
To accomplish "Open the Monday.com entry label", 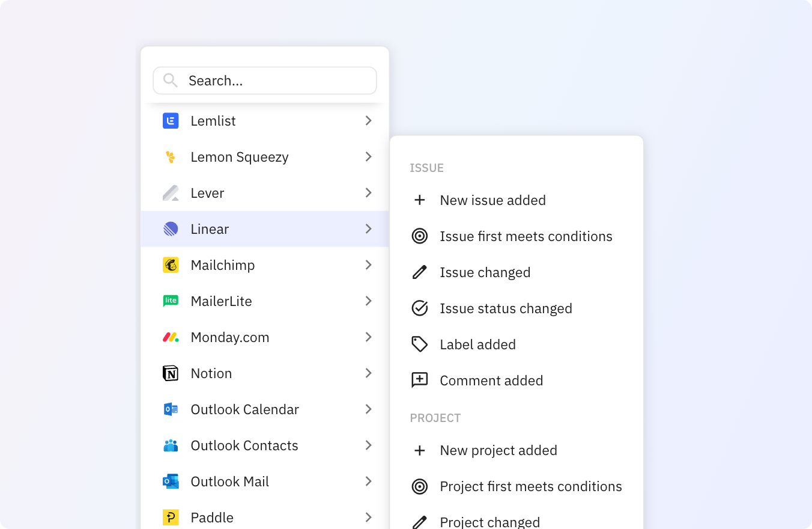I will (230, 337).
